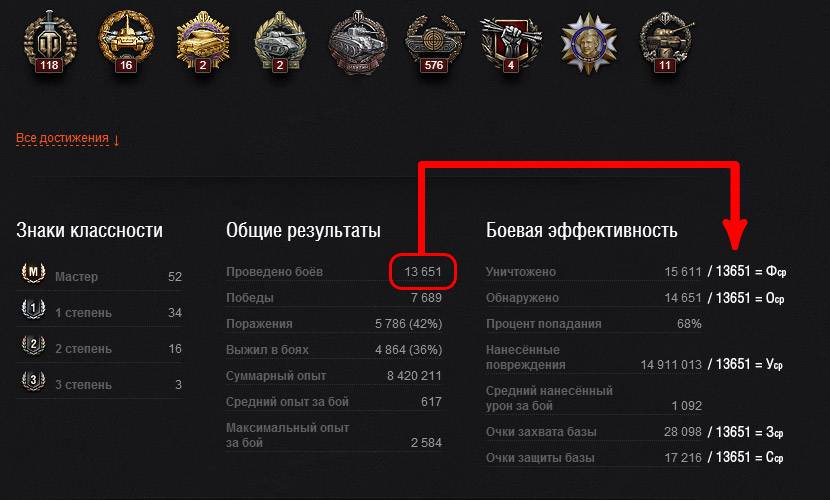Click the medal badge with count 118
This screenshot has width=830, height=500.
coord(49,42)
